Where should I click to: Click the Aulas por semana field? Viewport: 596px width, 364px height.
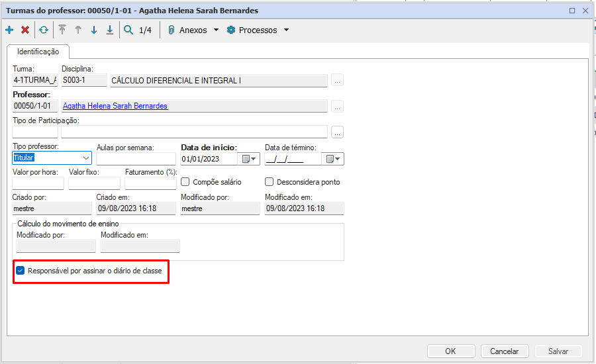click(136, 159)
